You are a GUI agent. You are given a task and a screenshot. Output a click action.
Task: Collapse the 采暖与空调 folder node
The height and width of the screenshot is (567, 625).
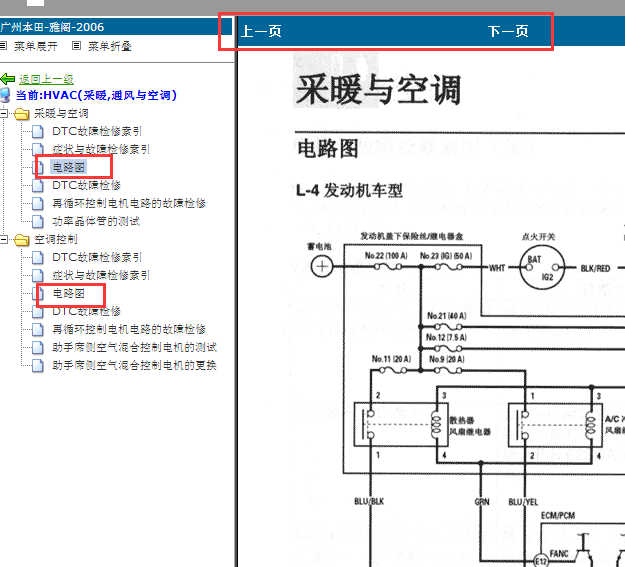tap(4, 114)
